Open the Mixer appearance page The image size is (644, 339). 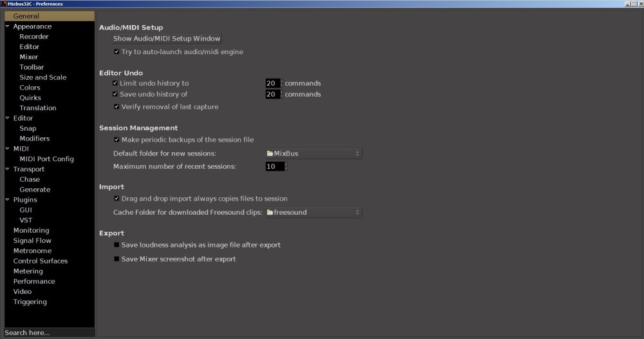click(29, 57)
